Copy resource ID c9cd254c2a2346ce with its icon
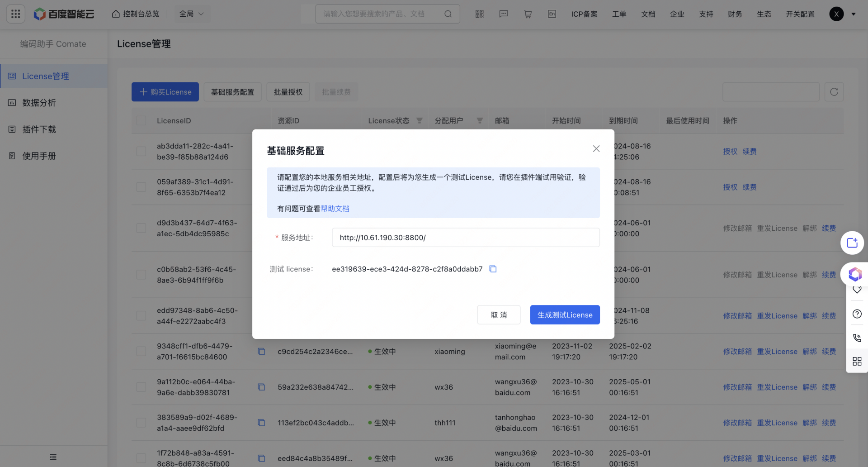This screenshot has height=467, width=868. (261, 351)
